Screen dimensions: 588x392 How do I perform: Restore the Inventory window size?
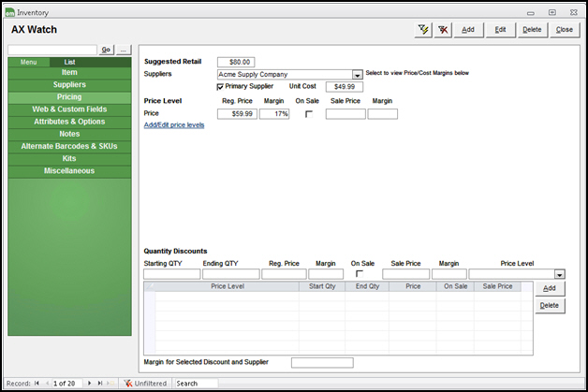coord(552,12)
